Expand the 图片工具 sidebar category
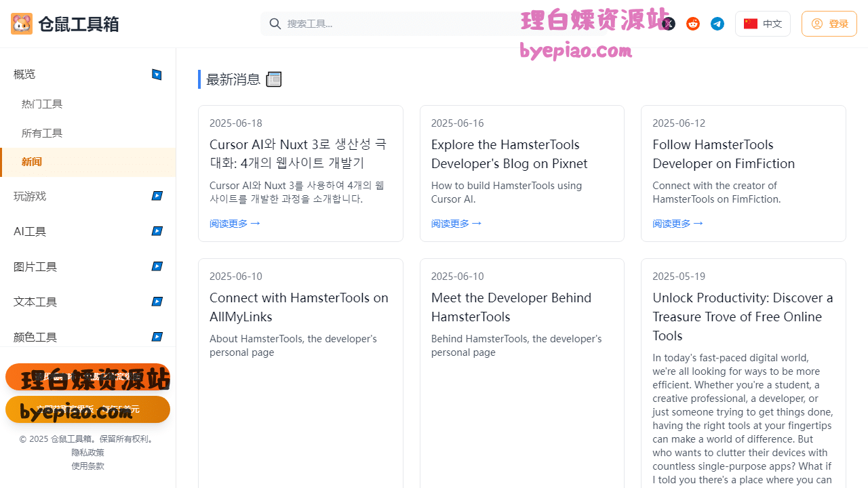The width and height of the screenshot is (868, 488). click(x=157, y=266)
